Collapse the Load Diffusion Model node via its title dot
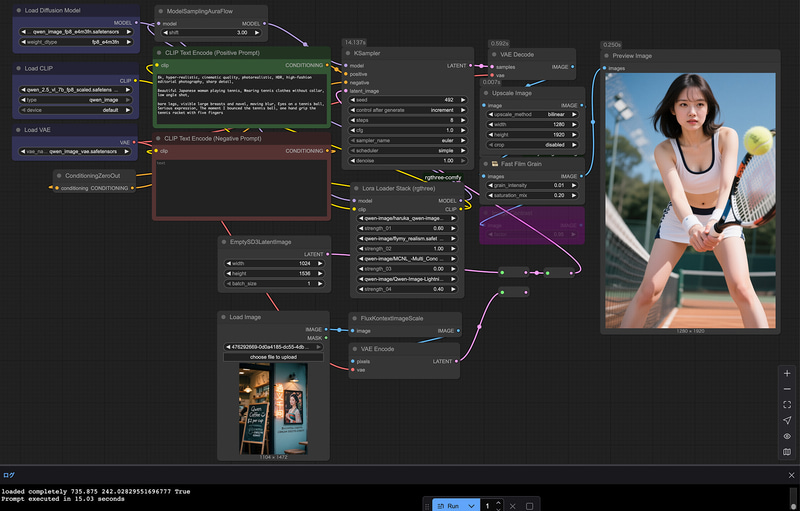Image resolution: width=800 pixels, height=511 pixels. coord(19,10)
